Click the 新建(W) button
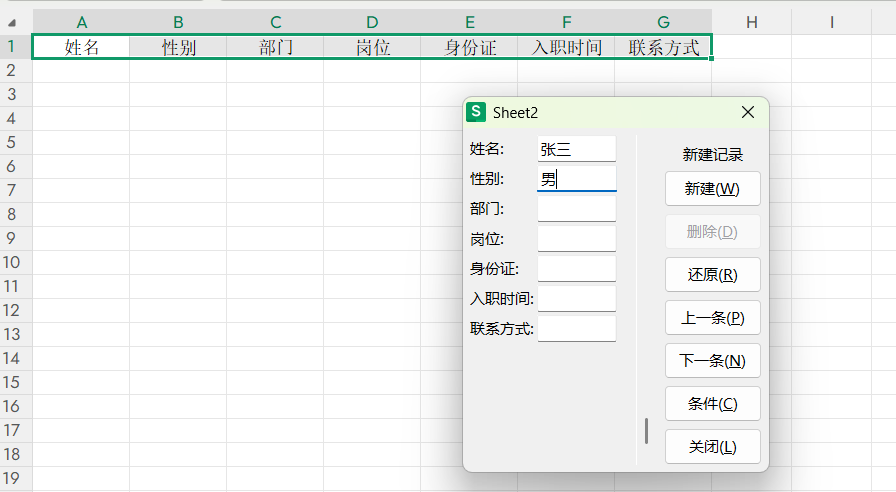 [713, 189]
